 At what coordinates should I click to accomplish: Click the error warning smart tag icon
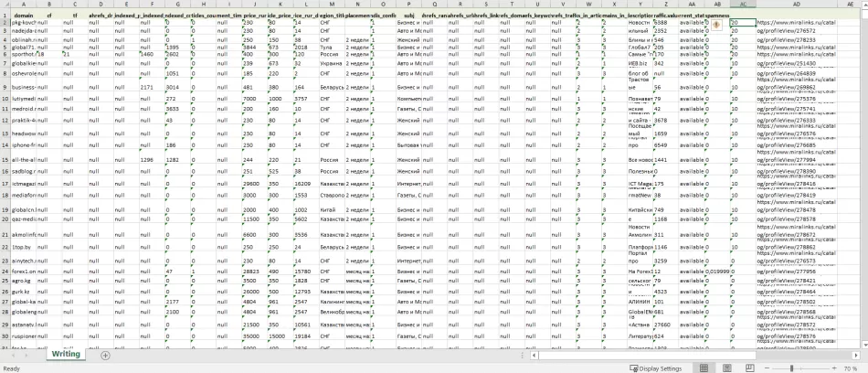718,24
